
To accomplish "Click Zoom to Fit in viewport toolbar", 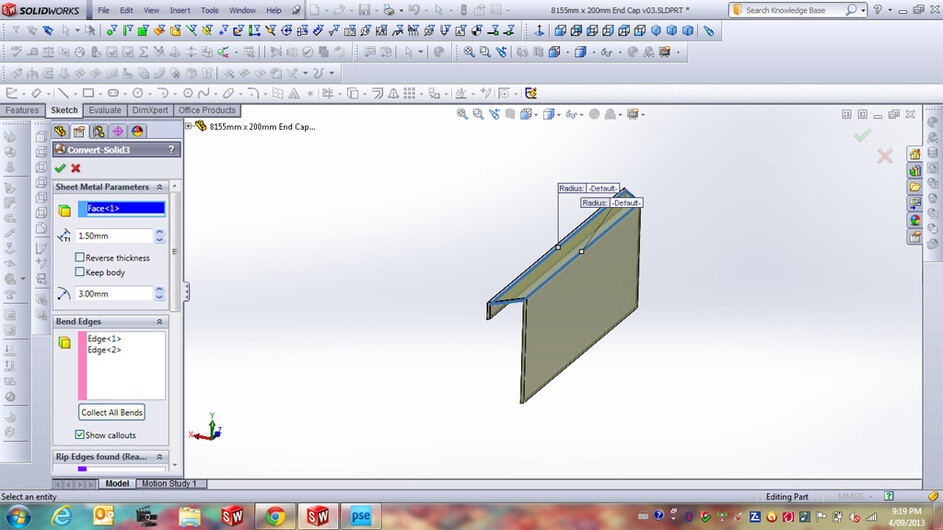I will pyautogui.click(x=462, y=114).
